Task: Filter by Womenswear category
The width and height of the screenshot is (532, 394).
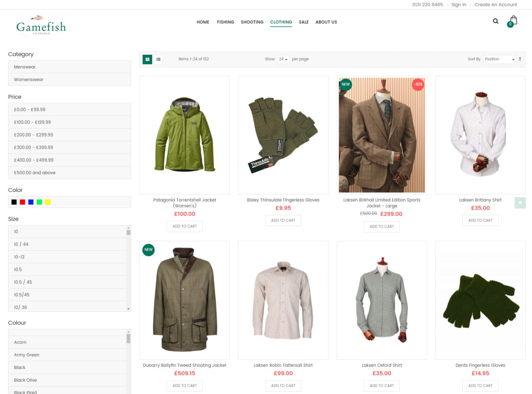Action: [69, 80]
